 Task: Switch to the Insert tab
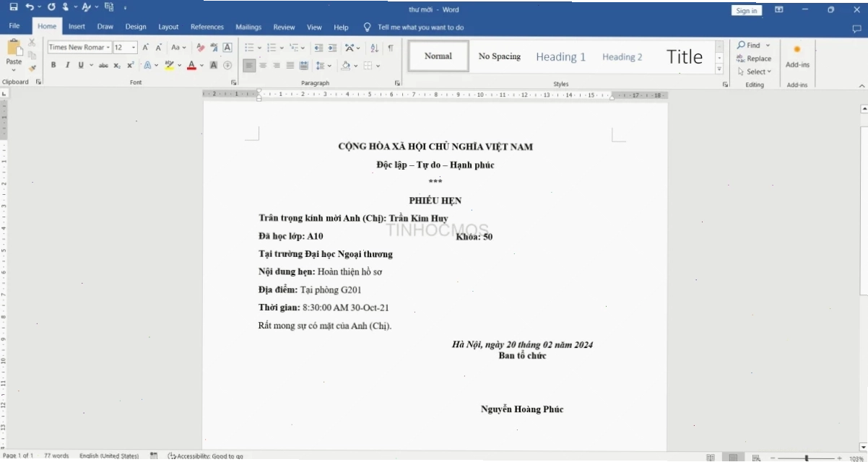[x=77, y=27]
